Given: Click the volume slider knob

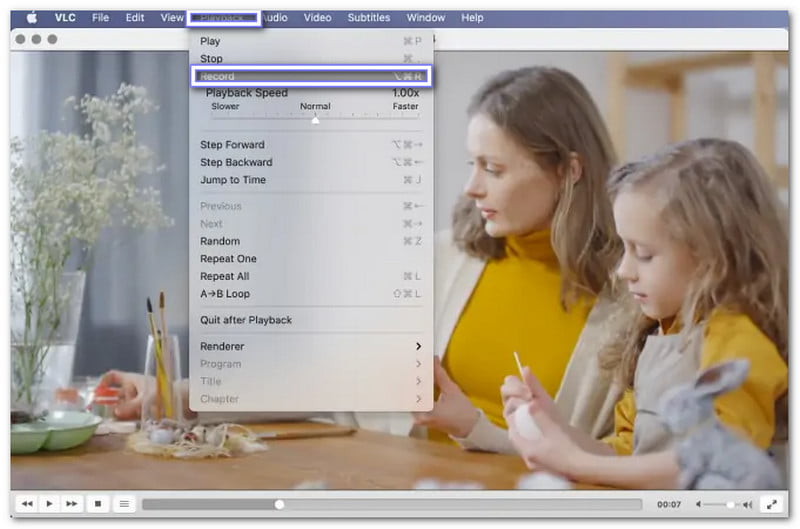Looking at the screenshot, I should (731, 504).
